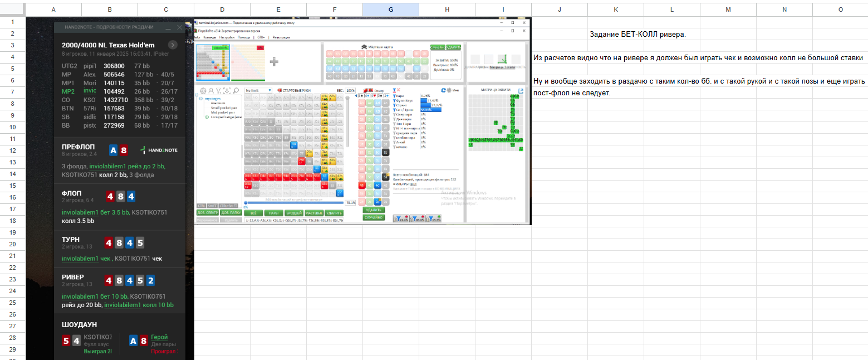Screen dimensions: 868x360
Task: Click the Случайно button in the dead cards panel
Action: 438,47
